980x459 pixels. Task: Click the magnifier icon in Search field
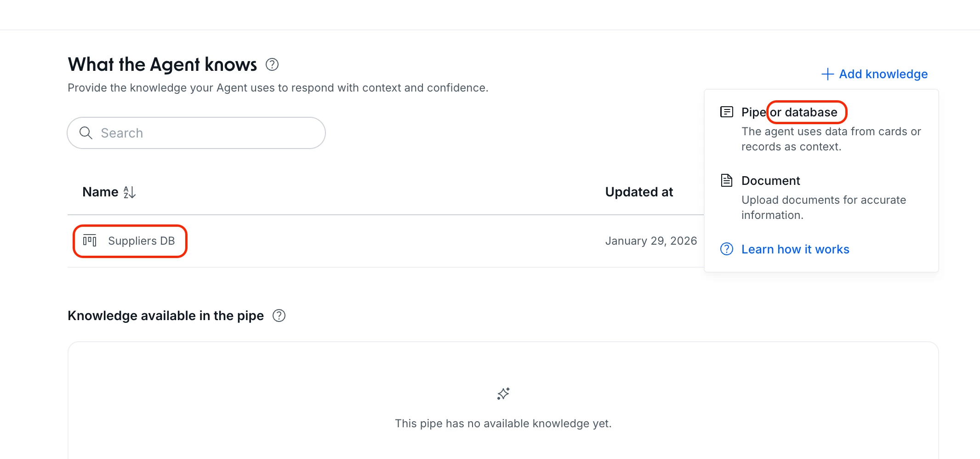pos(86,133)
